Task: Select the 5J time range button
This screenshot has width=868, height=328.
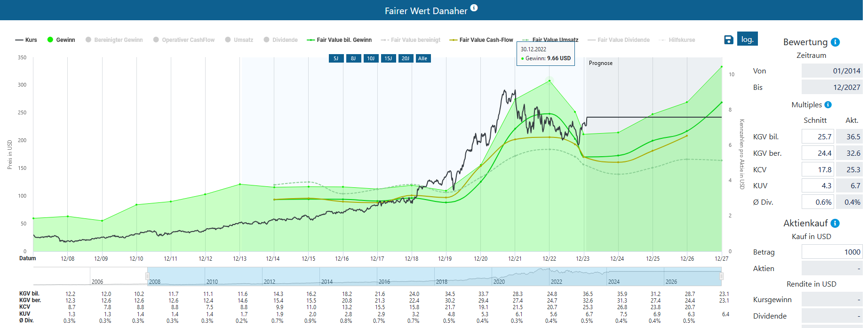Action: (336, 58)
